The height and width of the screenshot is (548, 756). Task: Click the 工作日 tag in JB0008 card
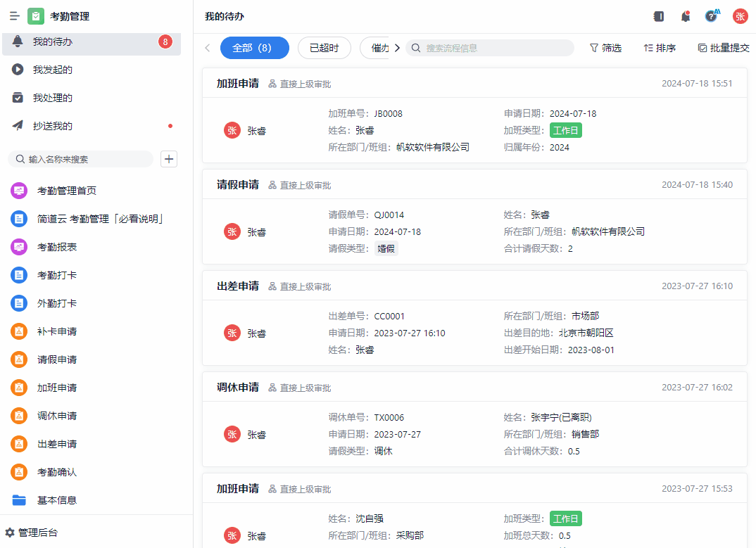pyautogui.click(x=565, y=131)
